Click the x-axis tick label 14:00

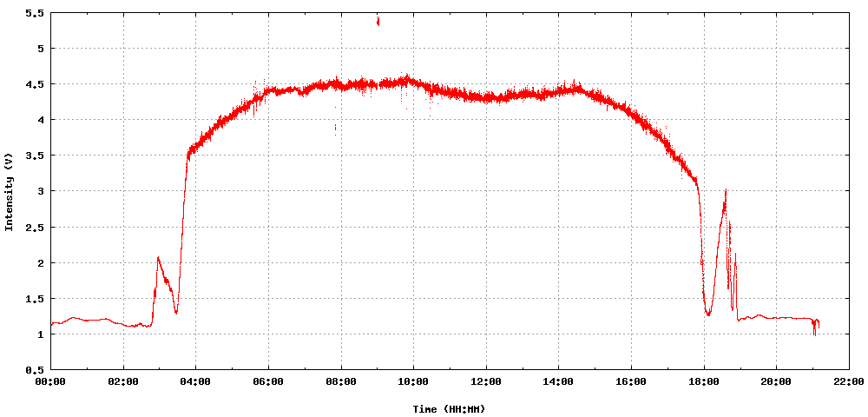(x=558, y=381)
